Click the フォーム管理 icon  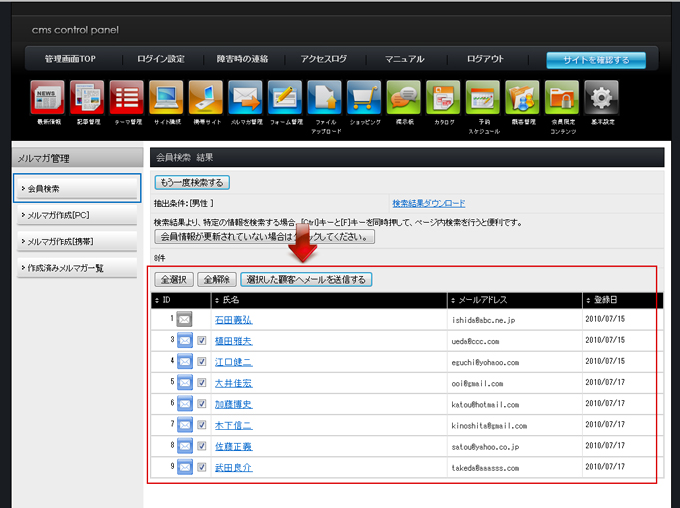(285, 98)
